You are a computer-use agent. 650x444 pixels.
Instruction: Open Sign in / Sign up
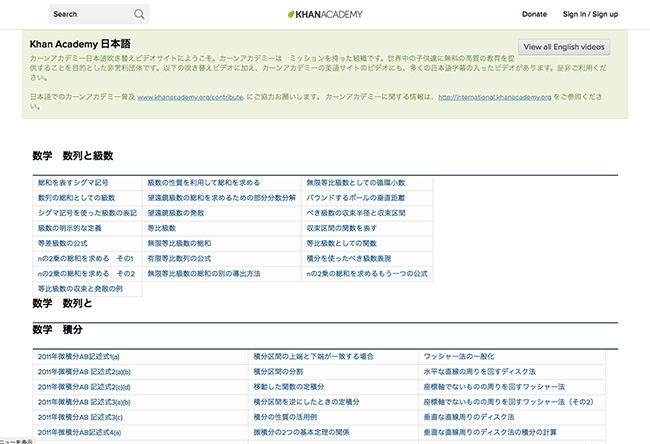click(590, 14)
